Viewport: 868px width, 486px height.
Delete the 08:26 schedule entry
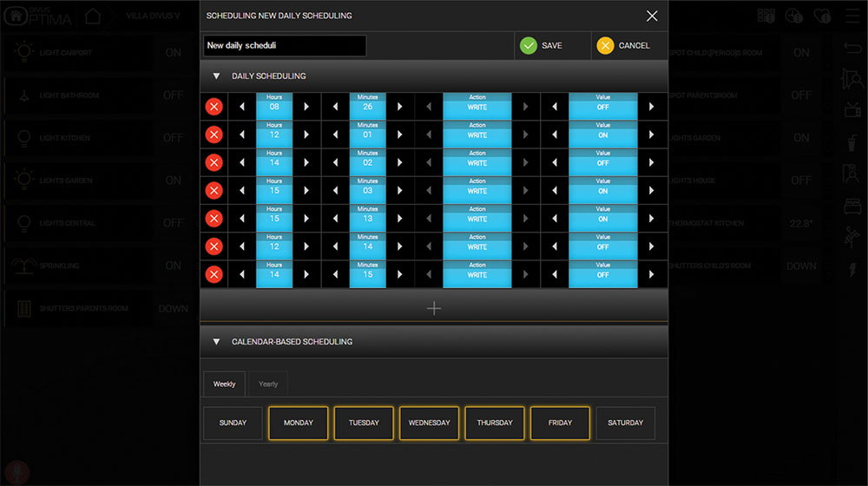[214, 107]
